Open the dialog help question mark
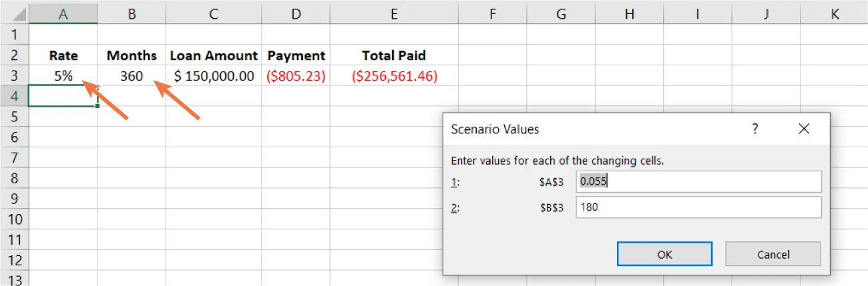Viewport: 868px width, 286px height. pyautogui.click(x=755, y=129)
